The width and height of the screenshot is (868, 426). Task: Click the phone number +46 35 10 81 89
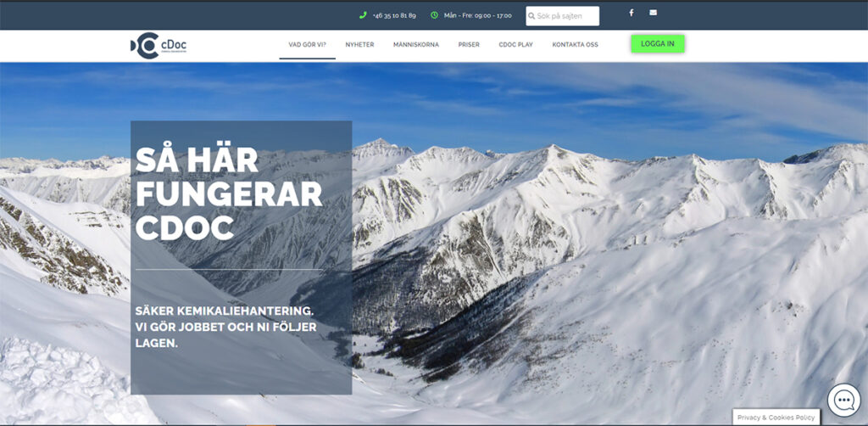(x=394, y=15)
